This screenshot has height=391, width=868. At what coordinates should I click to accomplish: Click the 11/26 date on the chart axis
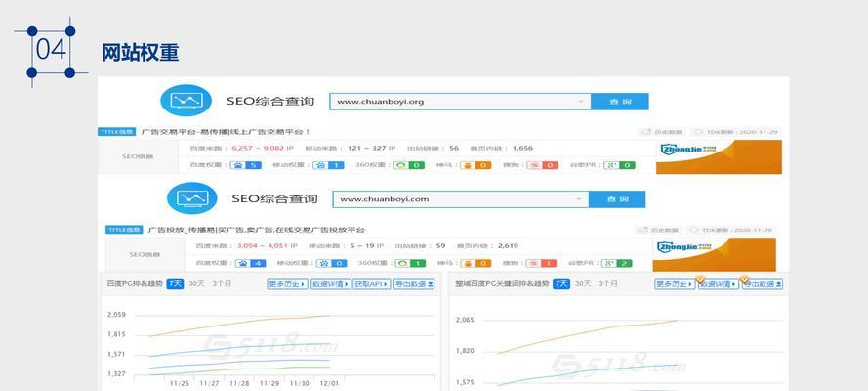point(179,383)
